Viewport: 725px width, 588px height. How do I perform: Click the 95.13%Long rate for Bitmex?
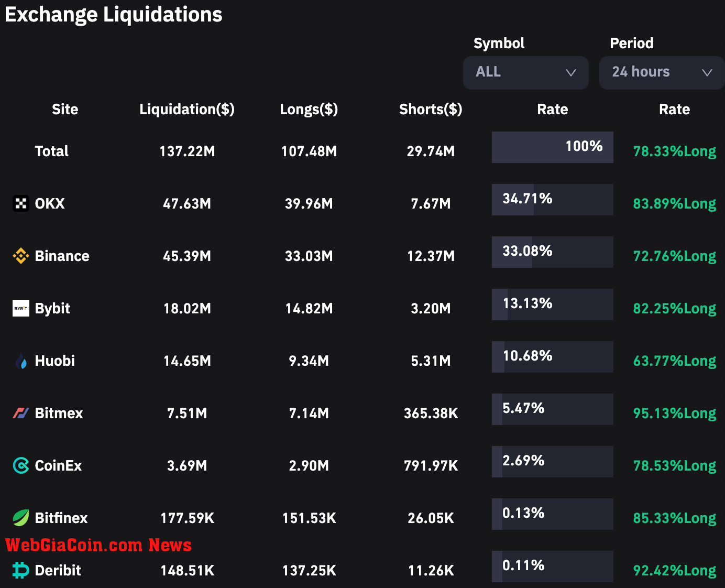coord(675,413)
